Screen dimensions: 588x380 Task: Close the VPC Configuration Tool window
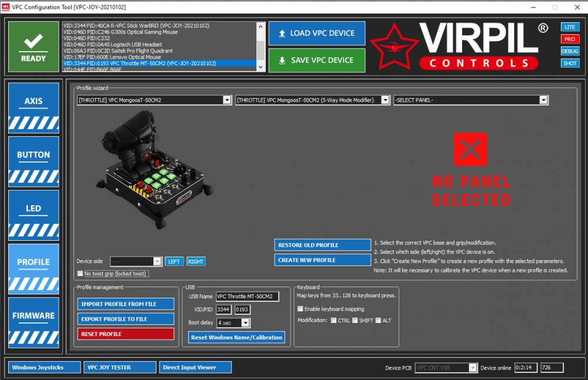(577, 7)
